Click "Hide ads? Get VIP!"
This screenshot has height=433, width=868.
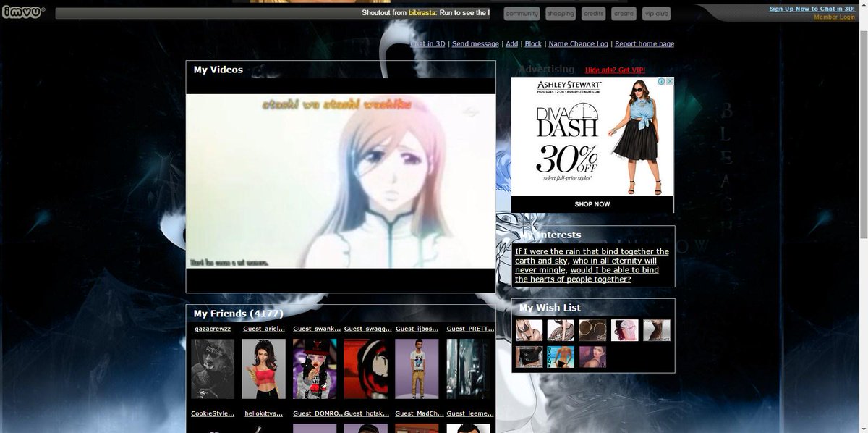coord(615,70)
